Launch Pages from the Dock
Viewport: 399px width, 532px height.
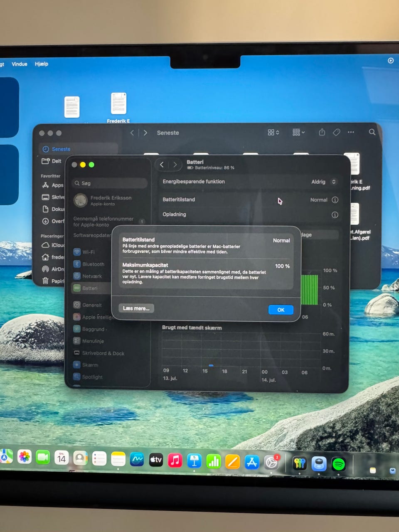coord(232,462)
